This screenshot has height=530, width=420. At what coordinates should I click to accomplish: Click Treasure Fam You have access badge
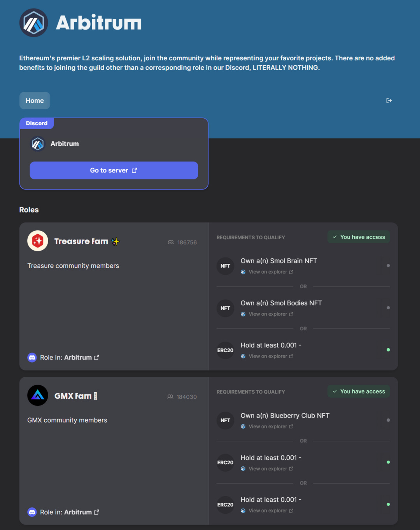[x=359, y=237]
